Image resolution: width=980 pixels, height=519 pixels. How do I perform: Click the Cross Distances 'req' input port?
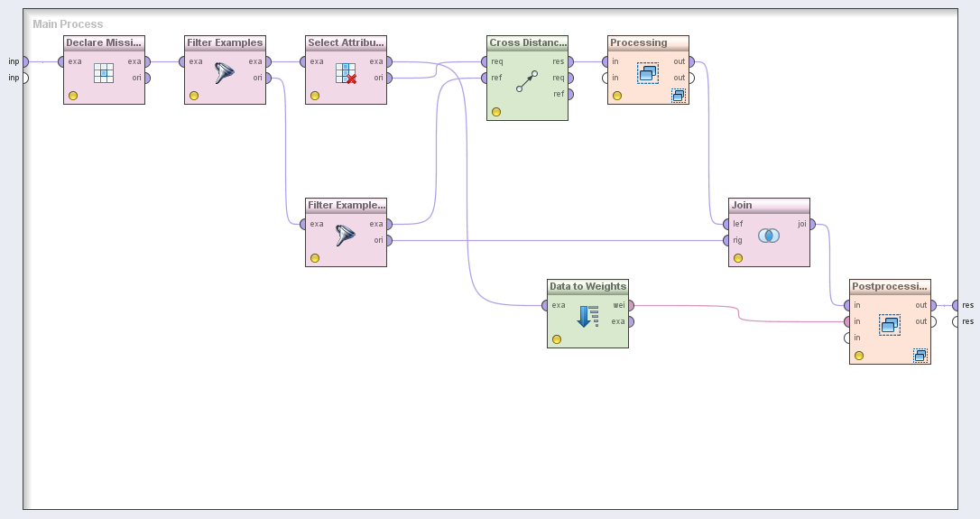pos(485,62)
